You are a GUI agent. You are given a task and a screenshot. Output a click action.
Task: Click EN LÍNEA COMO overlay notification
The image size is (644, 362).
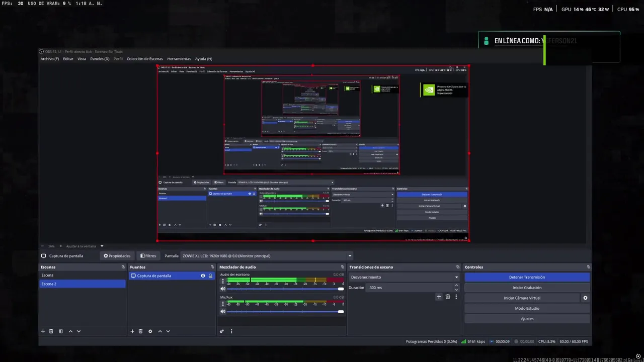(x=549, y=47)
